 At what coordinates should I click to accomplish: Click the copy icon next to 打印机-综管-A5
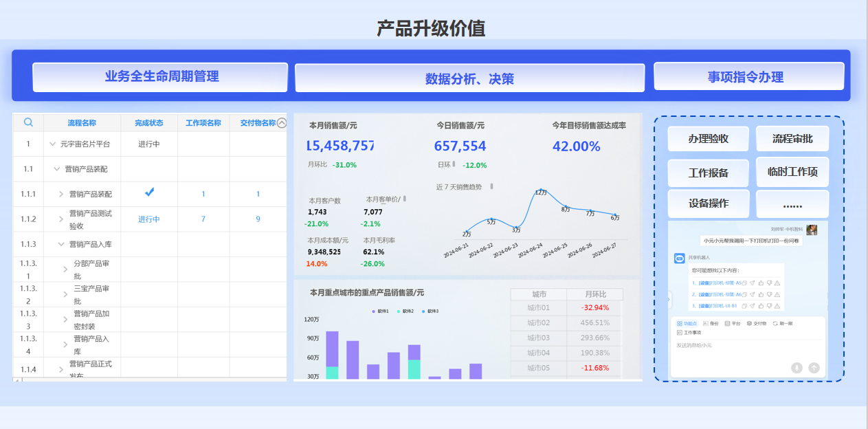pos(745,283)
